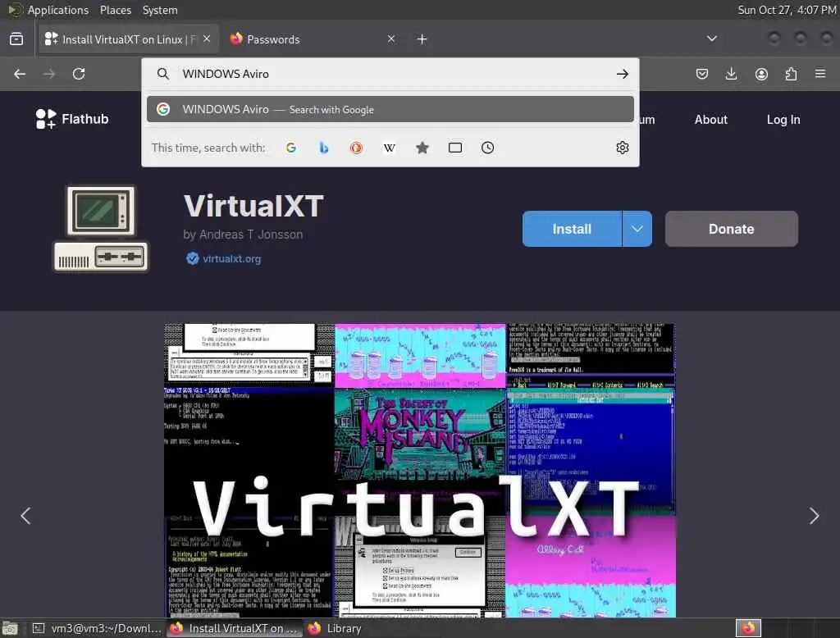Open the Places menu in top panel
Viewport: 840px width, 638px height.
(115, 10)
